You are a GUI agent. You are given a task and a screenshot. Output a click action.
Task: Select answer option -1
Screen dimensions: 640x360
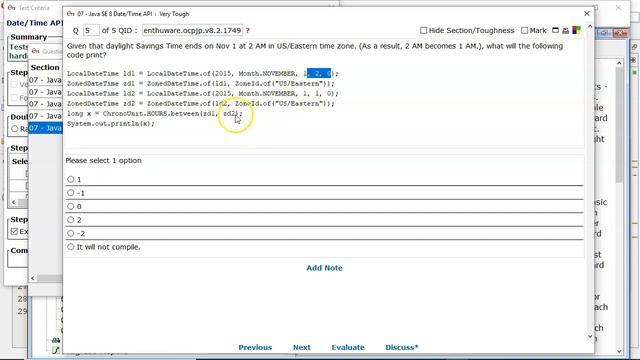pos(71,193)
